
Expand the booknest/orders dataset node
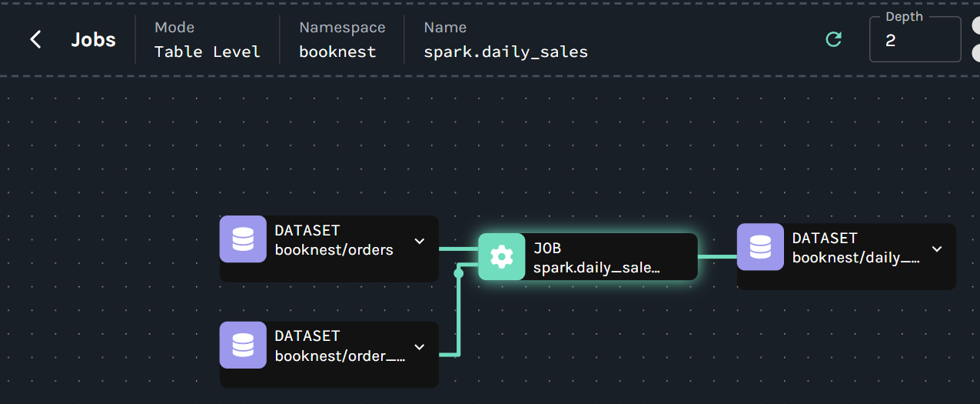[x=420, y=241]
